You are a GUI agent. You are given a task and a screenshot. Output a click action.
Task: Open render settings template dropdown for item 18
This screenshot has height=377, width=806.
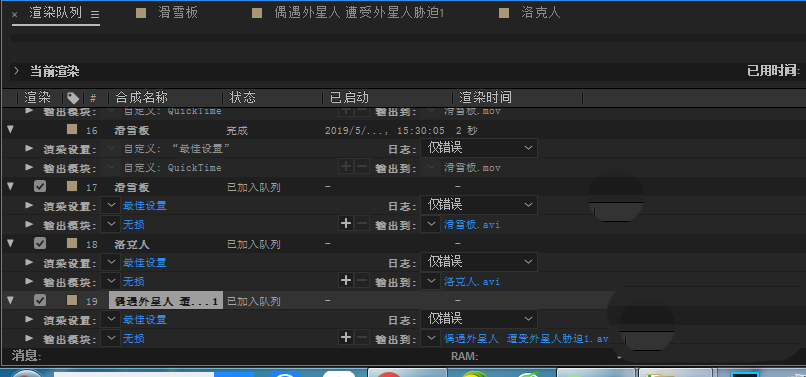(x=111, y=262)
